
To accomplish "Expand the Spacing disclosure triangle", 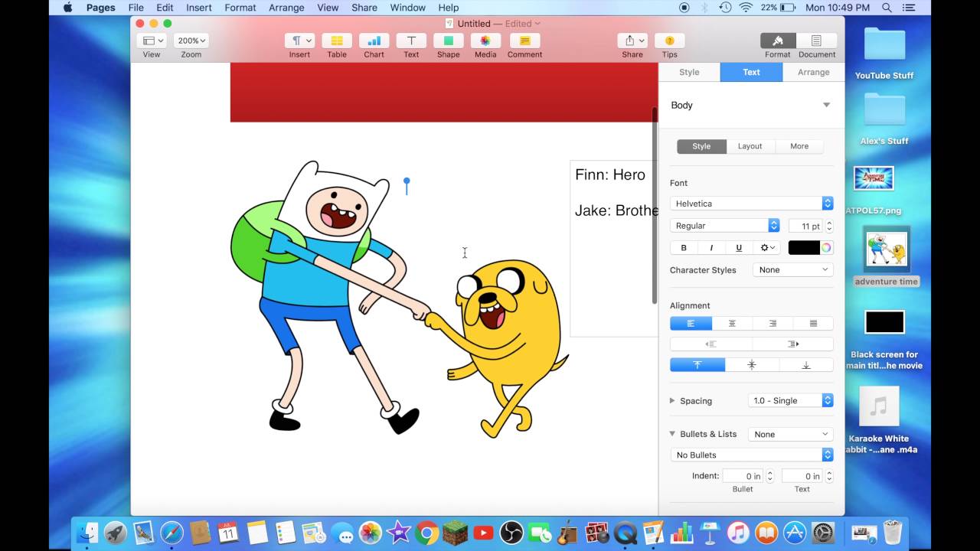I will pyautogui.click(x=672, y=400).
